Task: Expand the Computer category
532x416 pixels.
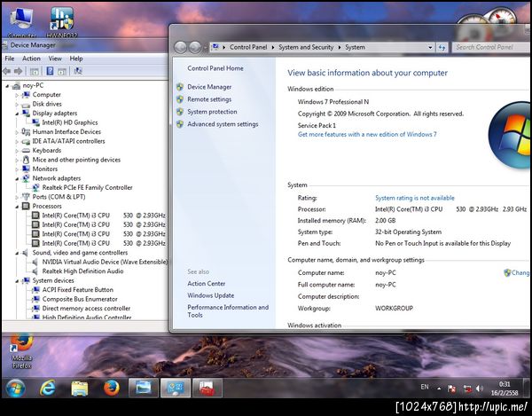Action: 17,95
